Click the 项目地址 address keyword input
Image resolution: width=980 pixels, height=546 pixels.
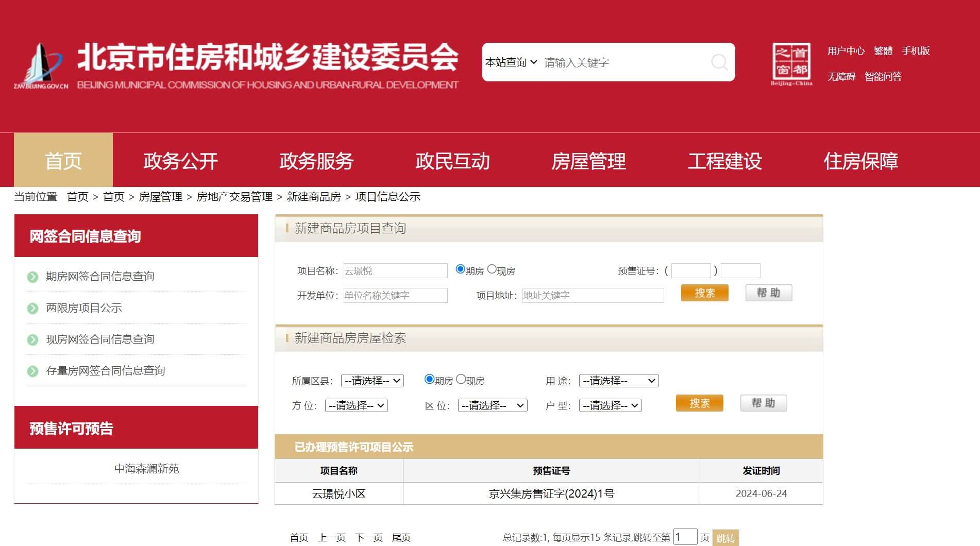[x=593, y=295]
